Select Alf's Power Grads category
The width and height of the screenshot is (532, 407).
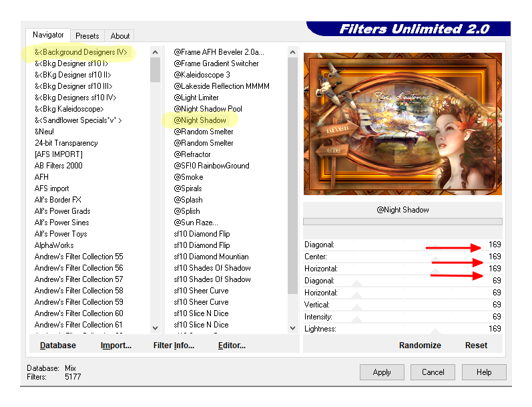pos(63,211)
